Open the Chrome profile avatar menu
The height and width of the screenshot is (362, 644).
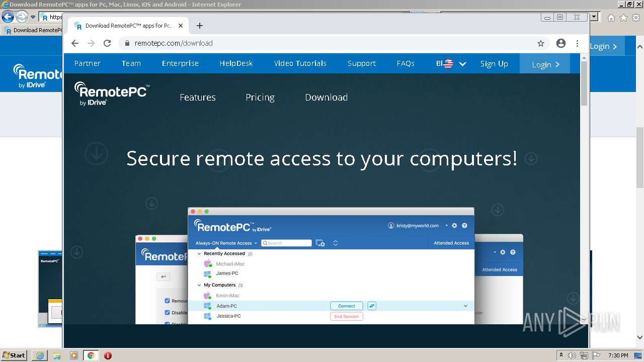point(561,43)
